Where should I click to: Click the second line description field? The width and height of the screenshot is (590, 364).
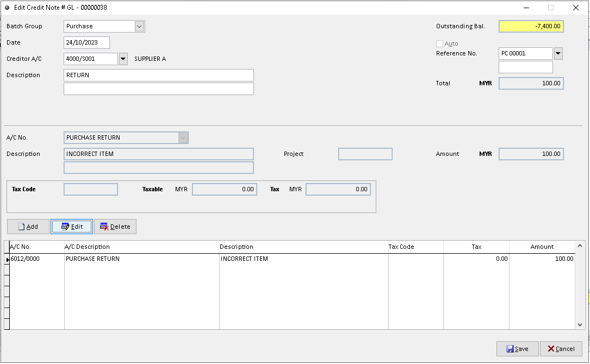[x=158, y=168]
